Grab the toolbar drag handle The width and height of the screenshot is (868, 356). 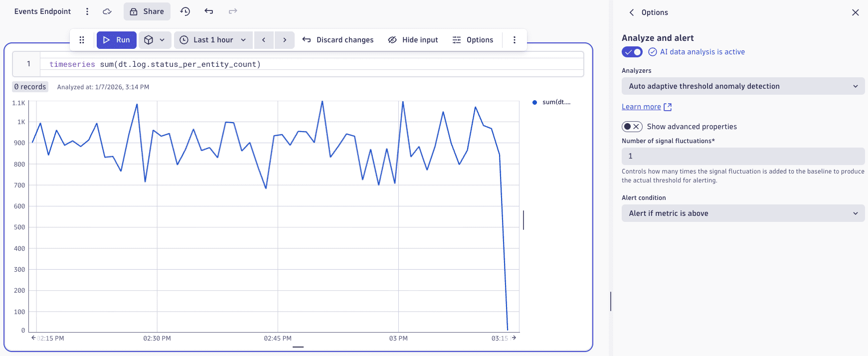point(82,40)
